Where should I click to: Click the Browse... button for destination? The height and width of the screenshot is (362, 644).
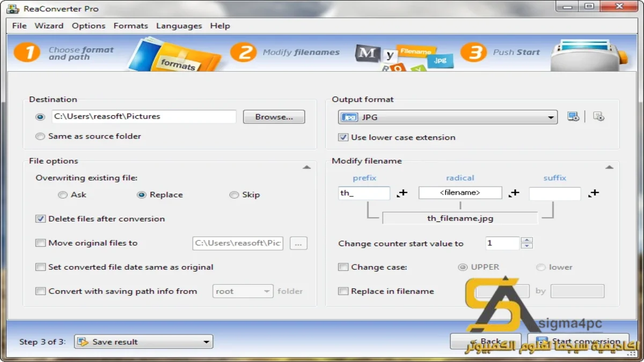274,117
